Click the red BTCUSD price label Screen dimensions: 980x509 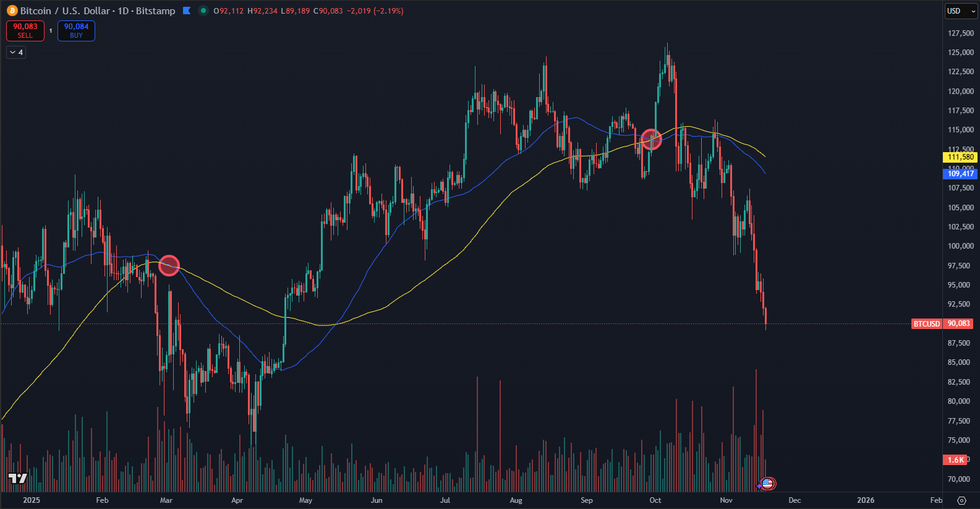point(926,324)
